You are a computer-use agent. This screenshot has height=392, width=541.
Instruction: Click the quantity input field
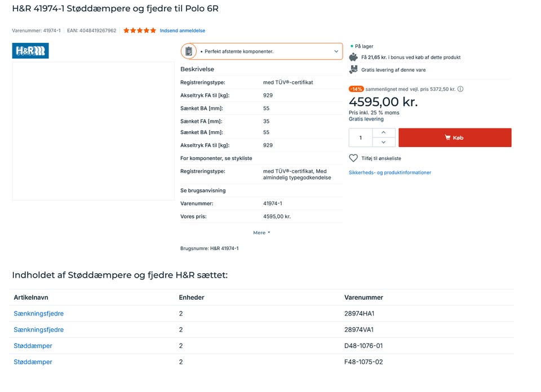click(361, 137)
